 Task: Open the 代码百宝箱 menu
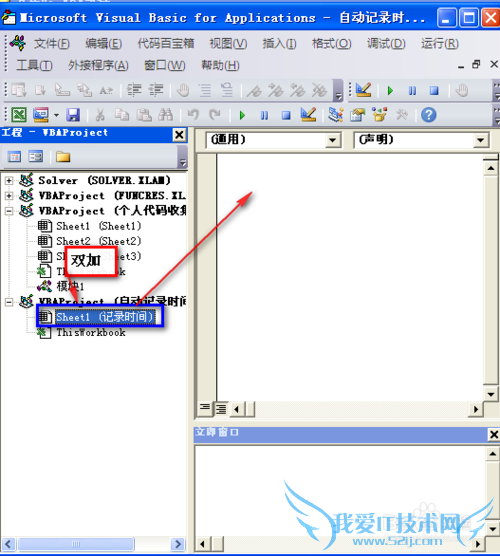[x=166, y=44]
